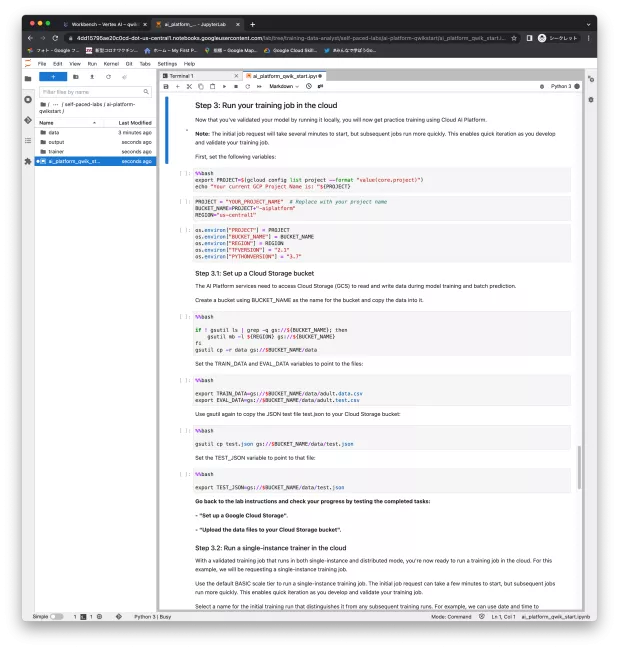Create a new folder in file browser
Image resolution: width=619 pixels, height=650 pixels.
click(x=75, y=77)
